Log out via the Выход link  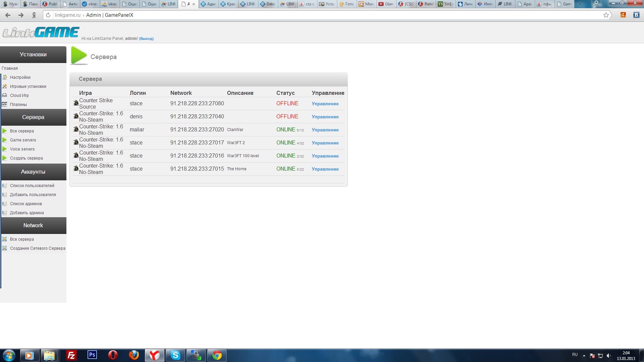coord(146,39)
